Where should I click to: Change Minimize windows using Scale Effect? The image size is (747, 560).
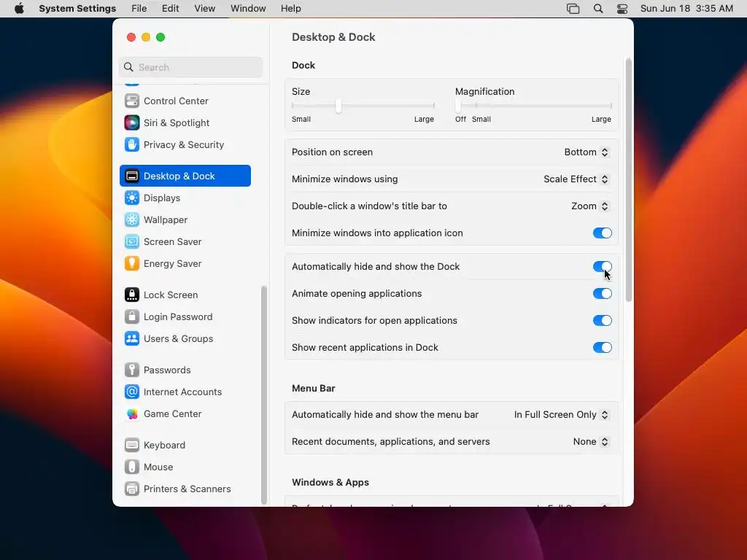[576, 179]
